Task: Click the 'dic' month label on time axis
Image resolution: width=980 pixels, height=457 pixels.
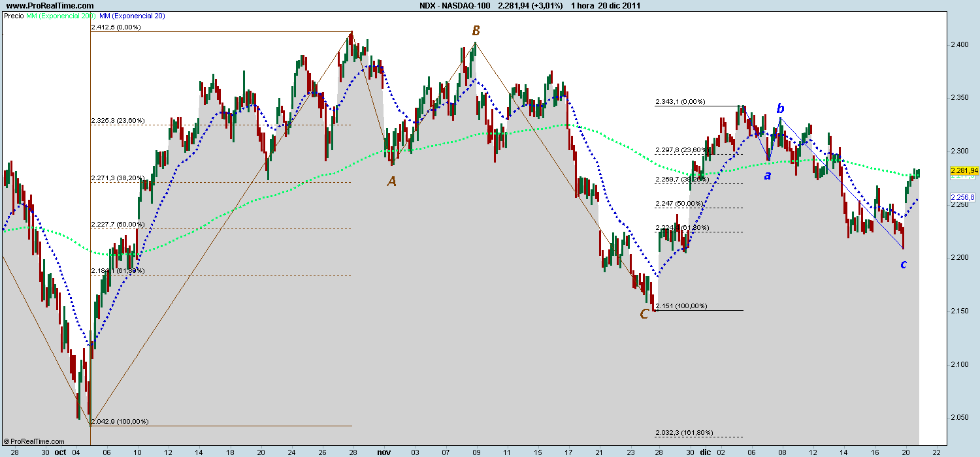Action: tap(706, 451)
